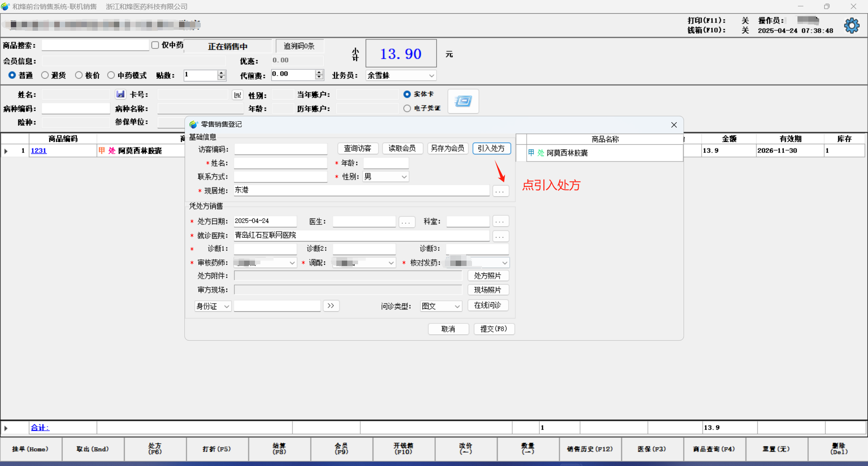Click the 联系方式 input field
Screen dimensions: 868x466
pos(281,177)
